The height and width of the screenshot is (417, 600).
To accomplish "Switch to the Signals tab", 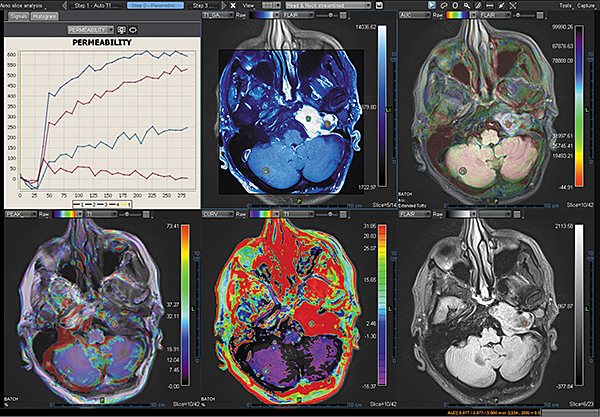I will [x=17, y=17].
